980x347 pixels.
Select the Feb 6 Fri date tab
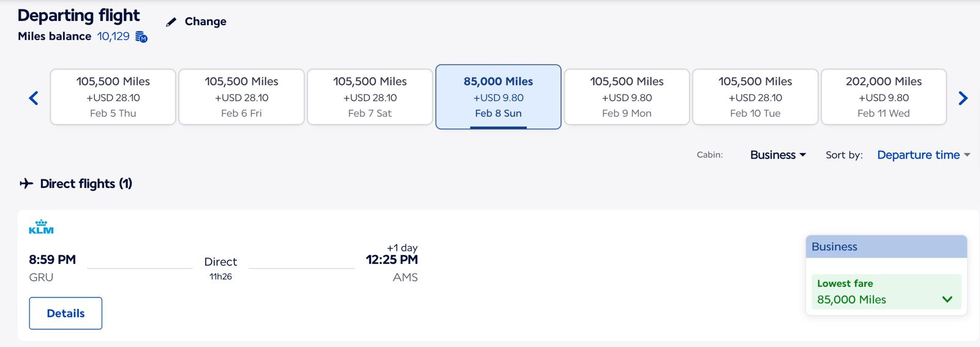(x=241, y=97)
